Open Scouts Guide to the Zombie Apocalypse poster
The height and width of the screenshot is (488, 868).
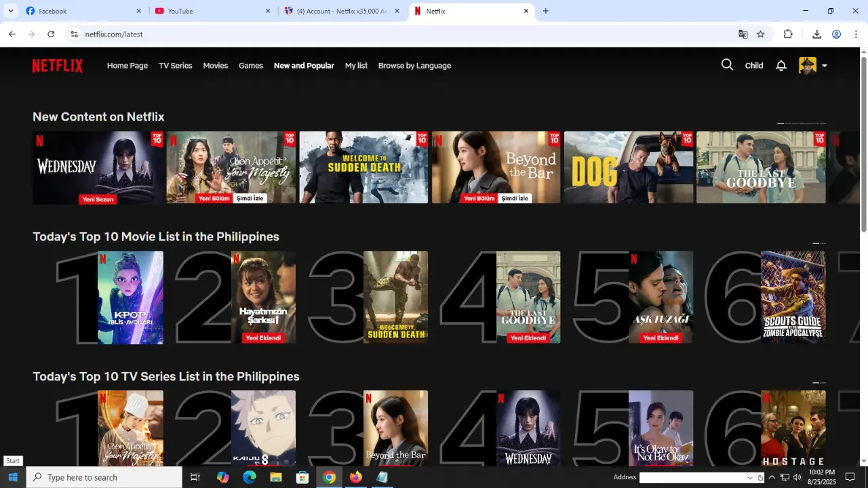(x=793, y=298)
